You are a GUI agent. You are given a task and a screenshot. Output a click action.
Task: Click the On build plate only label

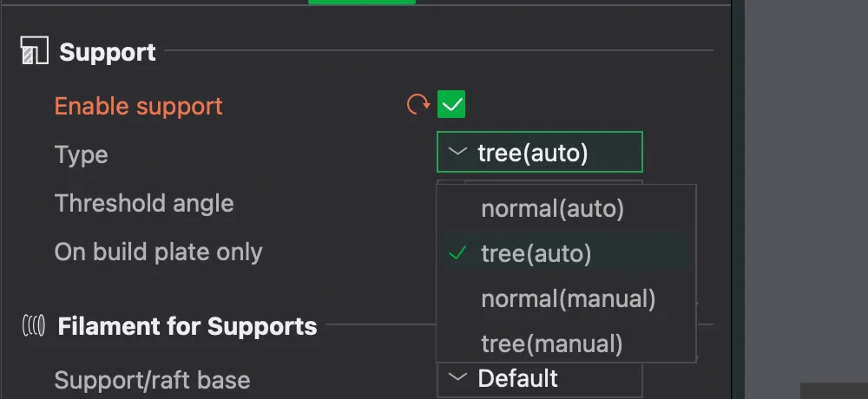pos(158,252)
